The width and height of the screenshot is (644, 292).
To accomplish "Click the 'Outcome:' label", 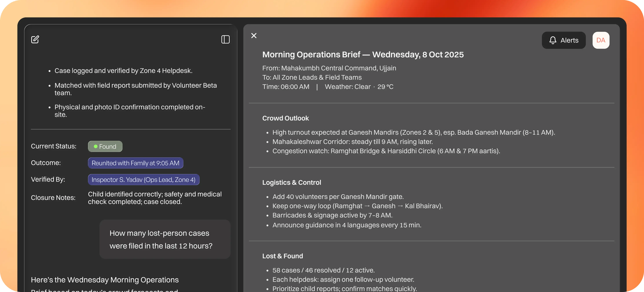I will tap(46, 163).
